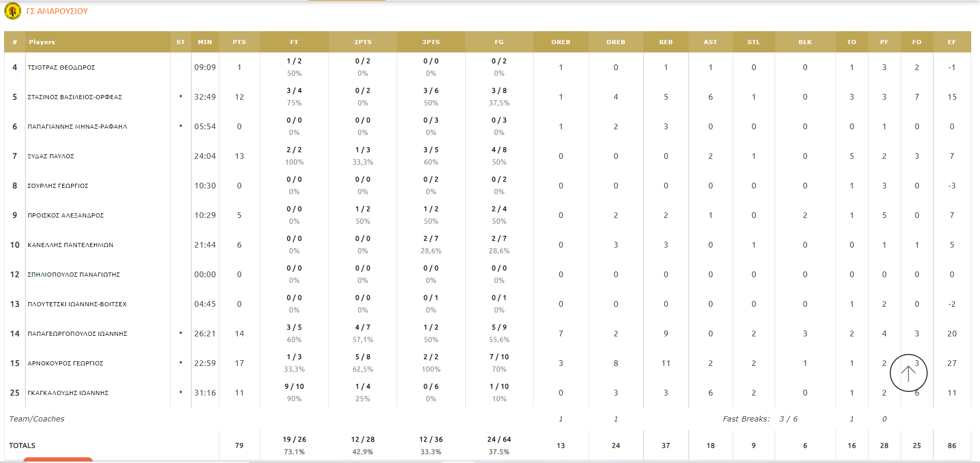The height and width of the screenshot is (463, 980).
Task: Sort by the Players column header
Action: (x=42, y=42)
